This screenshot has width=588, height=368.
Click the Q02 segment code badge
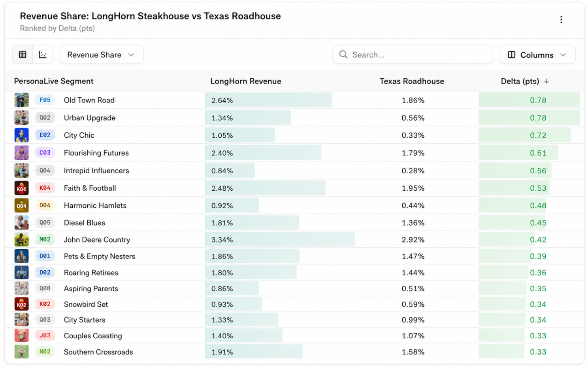(45, 118)
